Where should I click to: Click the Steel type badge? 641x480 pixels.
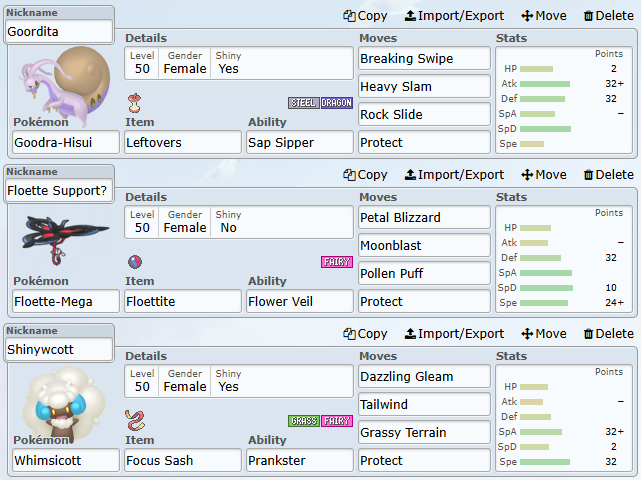click(304, 103)
